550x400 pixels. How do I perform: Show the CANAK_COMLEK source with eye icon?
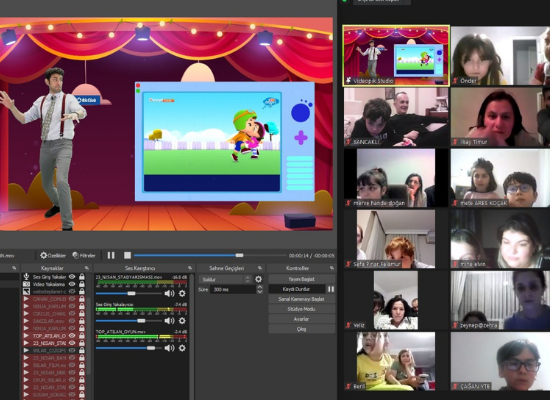pyautogui.click(x=72, y=299)
